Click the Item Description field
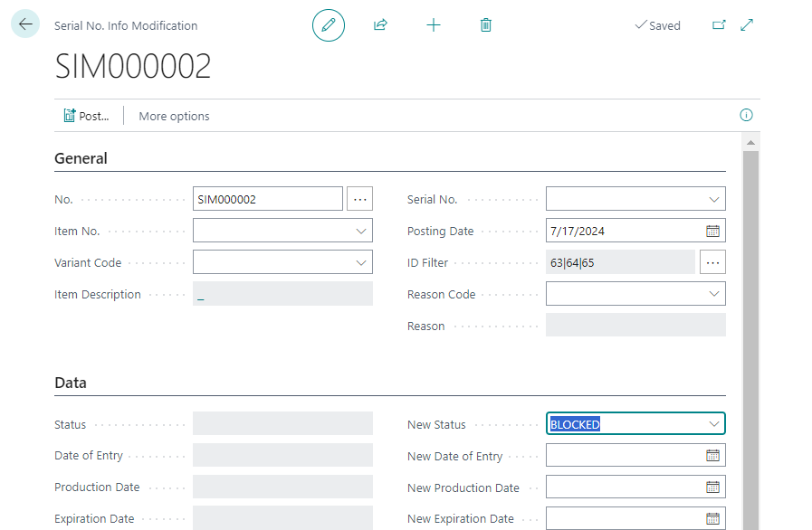This screenshot has height=530, width=812. pos(282,293)
